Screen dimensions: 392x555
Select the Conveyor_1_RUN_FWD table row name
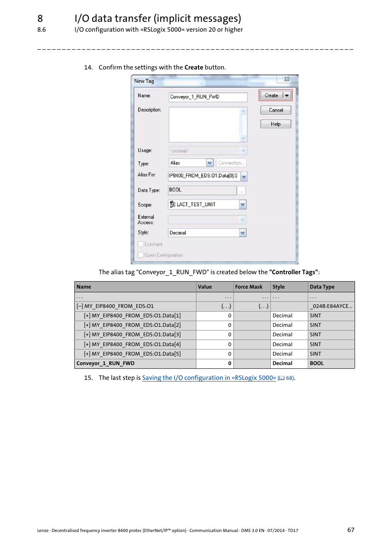pos(106,363)
